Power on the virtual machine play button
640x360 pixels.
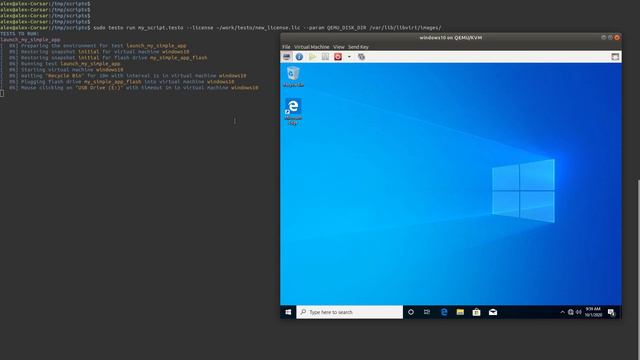pyautogui.click(x=312, y=57)
